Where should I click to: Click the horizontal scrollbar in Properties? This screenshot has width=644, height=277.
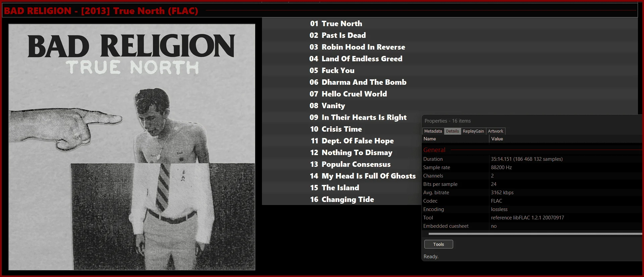[x=535, y=234]
